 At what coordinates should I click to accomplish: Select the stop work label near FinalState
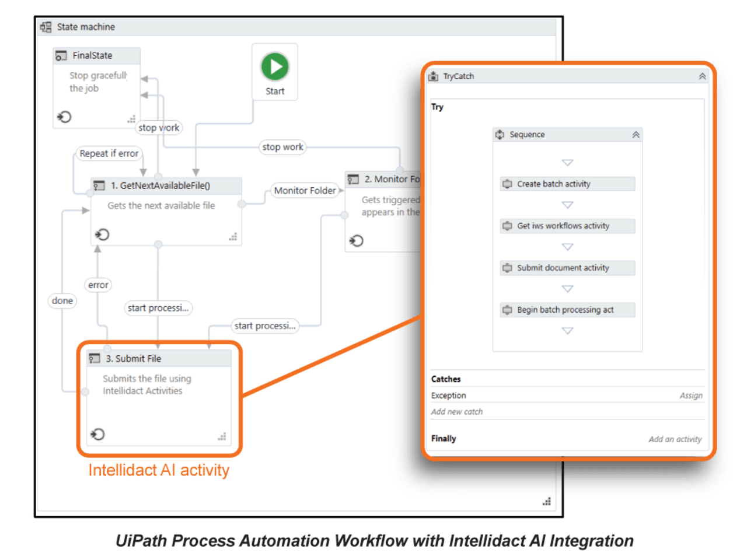[159, 128]
